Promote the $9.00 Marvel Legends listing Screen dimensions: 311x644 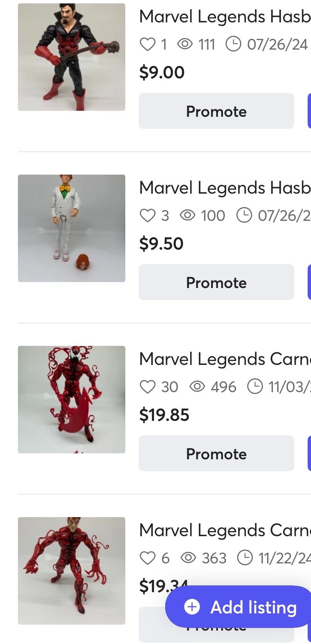(216, 111)
